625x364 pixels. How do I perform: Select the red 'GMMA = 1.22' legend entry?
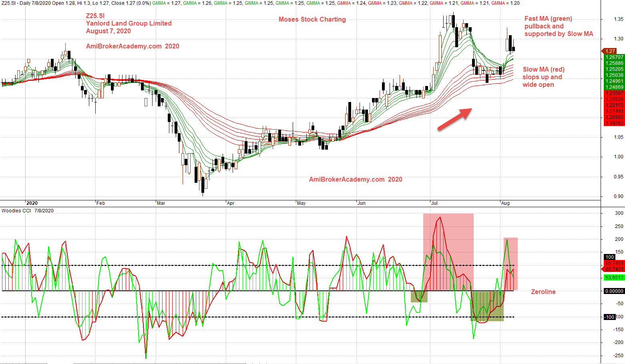point(413,3)
